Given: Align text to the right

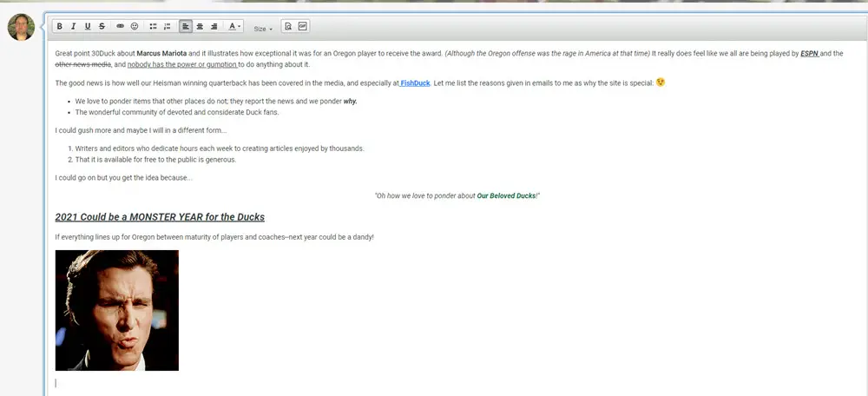Looking at the screenshot, I should click(x=214, y=27).
